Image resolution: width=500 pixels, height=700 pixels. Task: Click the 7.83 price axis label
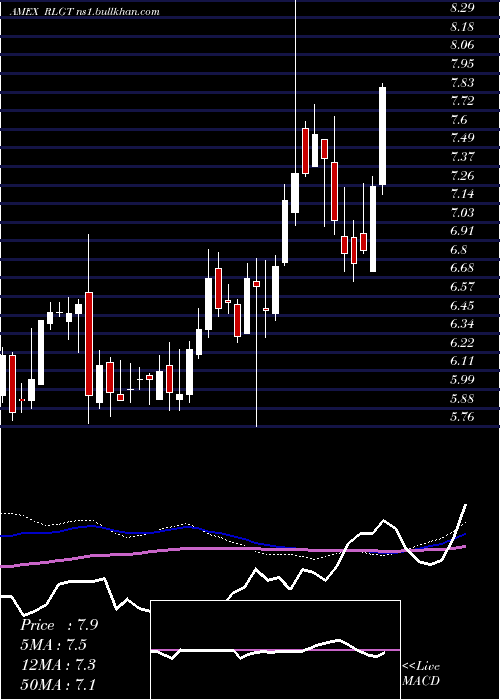tap(462, 83)
